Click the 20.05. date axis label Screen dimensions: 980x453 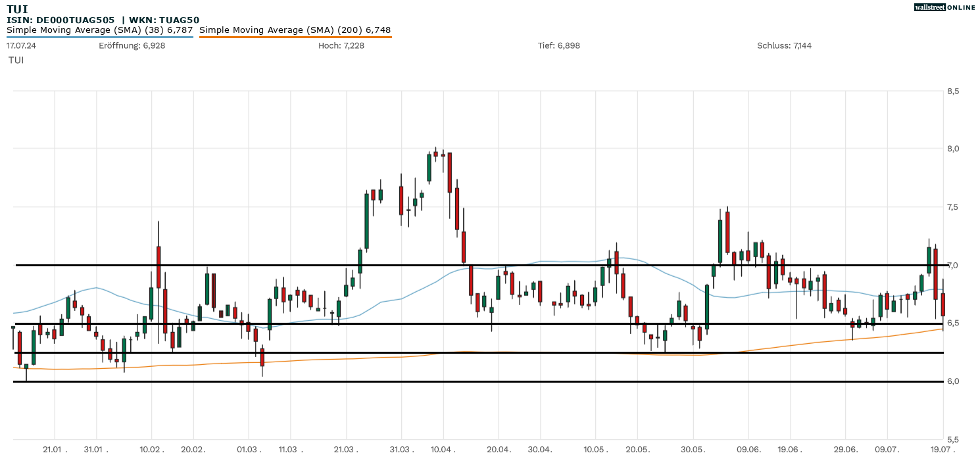coord(637,449)
